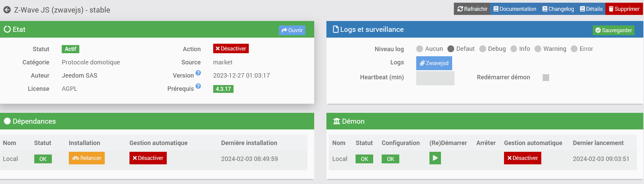The width and height of the screenshot is (644, 184).
Task: Click the AGPL license text
Action: click(x=69, y=89)
